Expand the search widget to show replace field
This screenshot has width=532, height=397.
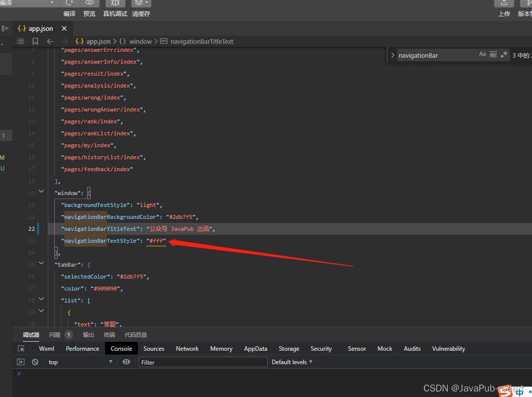click(393, 54)
